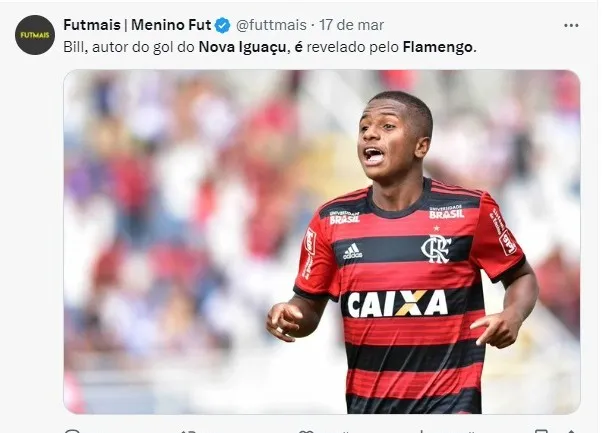Open the Futmais | Menino Fut display name
This screenshot has height=433, width=602.
137,25
